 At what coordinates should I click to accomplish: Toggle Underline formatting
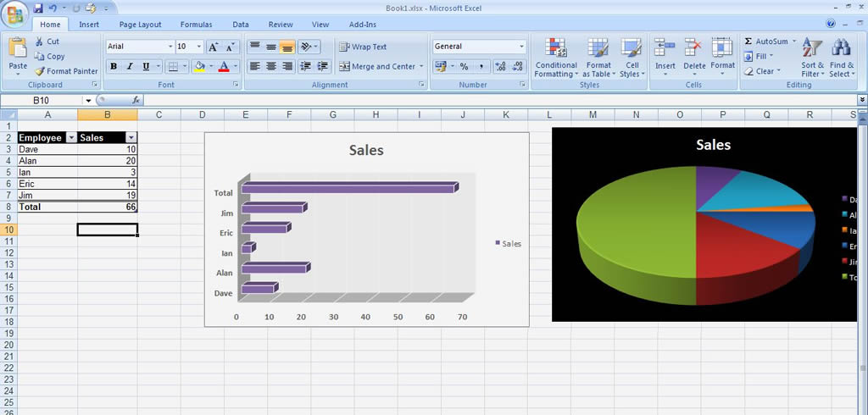(146, 66)
